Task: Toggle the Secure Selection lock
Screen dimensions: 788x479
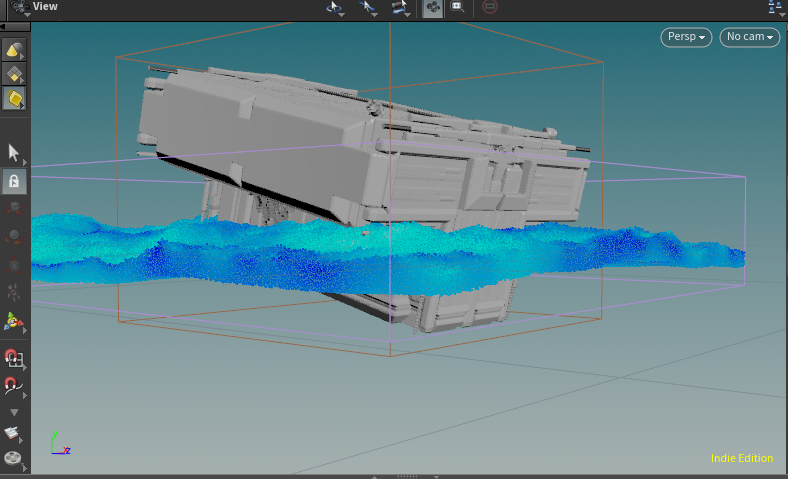Action: pos(14,181)
